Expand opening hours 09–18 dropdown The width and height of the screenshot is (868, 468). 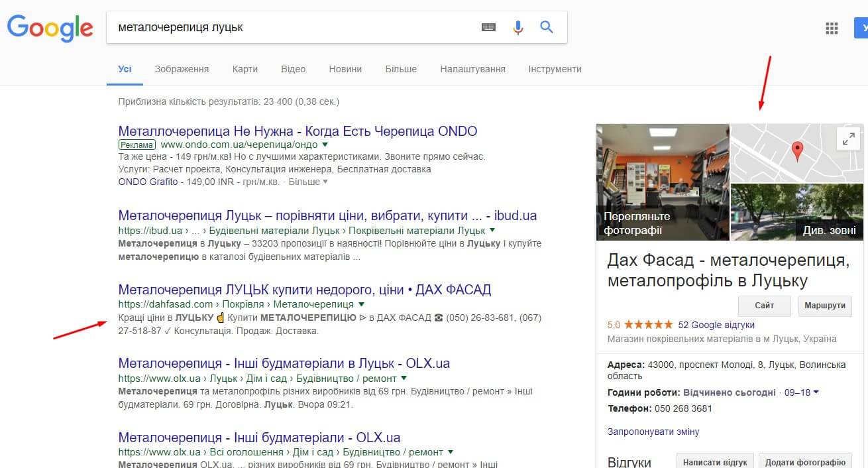(x=802, y=392)
